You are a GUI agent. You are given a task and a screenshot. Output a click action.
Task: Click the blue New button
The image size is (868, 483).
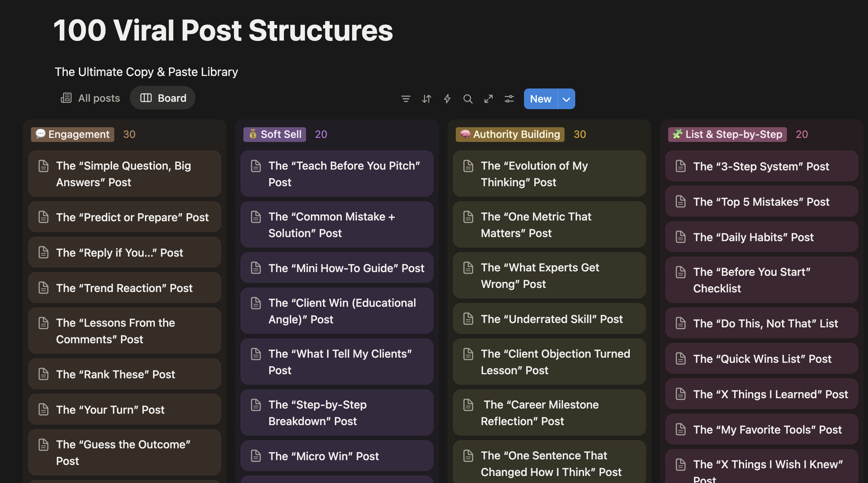point(540,99)
